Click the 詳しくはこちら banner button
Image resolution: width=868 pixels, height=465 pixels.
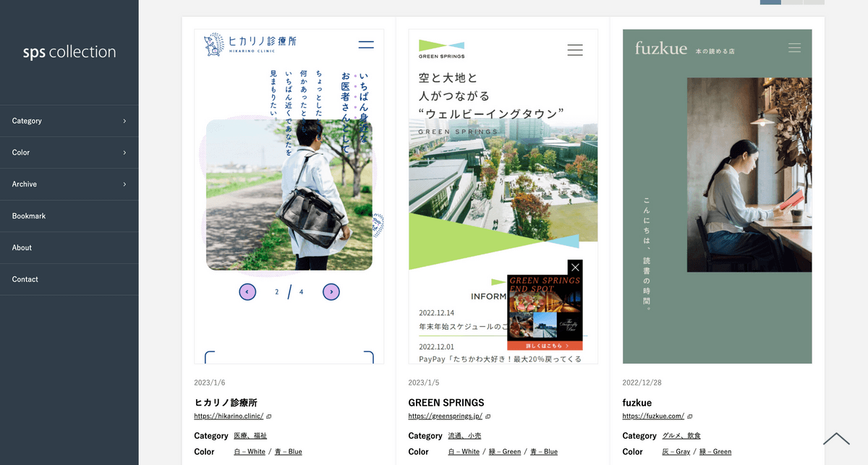click(545, 346)
